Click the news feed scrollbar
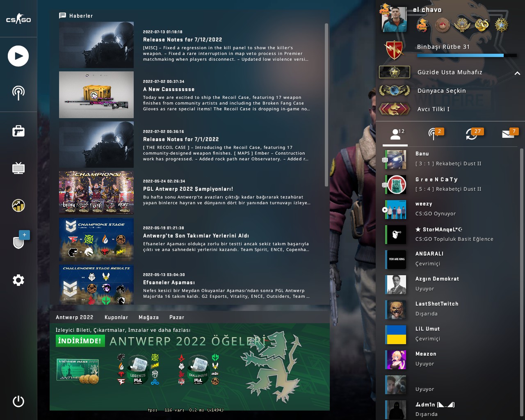The height and width of the screenshot is (420, 525). (326, 104)
